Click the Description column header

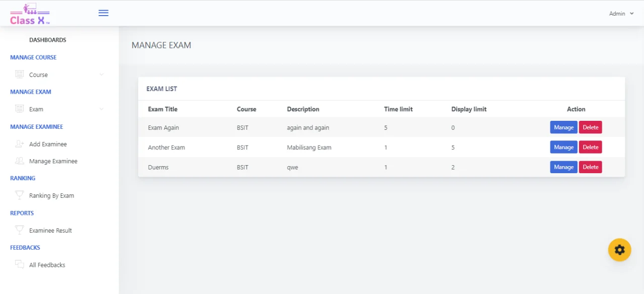(x=303, y=109)
